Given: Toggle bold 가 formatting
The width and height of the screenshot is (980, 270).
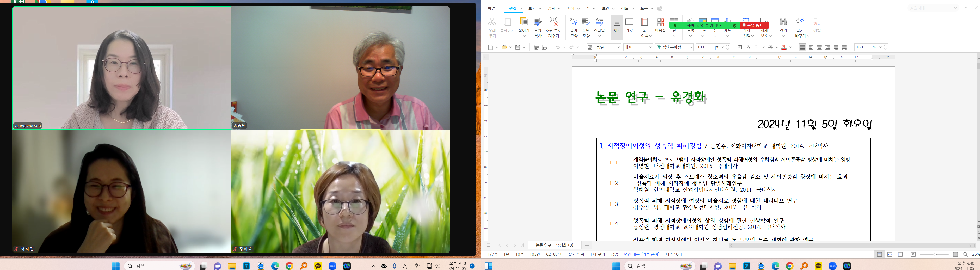Looking at the screenshot, I should (x=740, y=47).
